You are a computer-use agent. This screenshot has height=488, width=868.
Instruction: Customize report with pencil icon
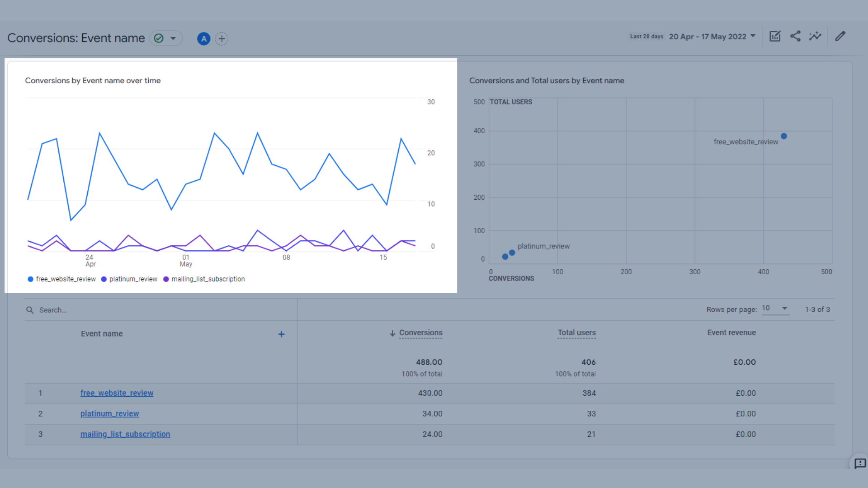[x=840, y=36]
